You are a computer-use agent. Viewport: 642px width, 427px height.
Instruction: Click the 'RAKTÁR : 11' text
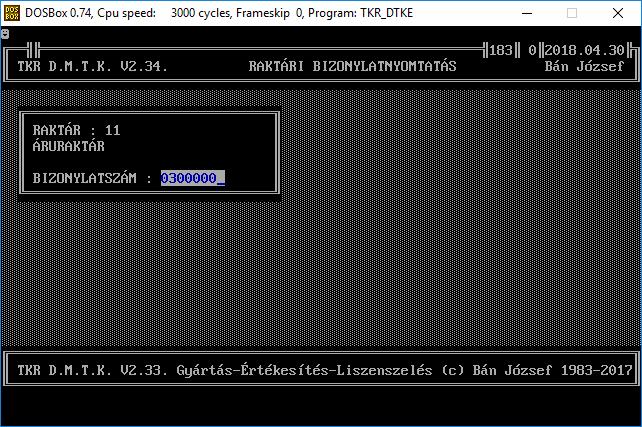point(76,130)
